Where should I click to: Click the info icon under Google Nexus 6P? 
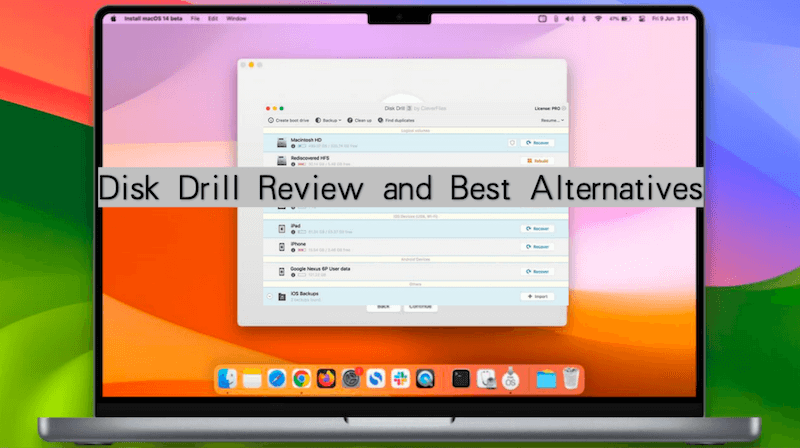coord(293,275)
